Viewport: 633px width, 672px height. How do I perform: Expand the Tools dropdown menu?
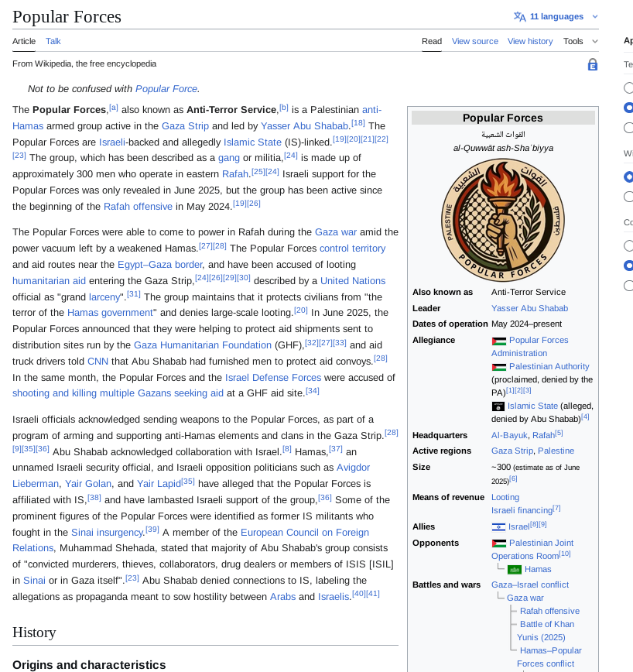pos(580,42)
